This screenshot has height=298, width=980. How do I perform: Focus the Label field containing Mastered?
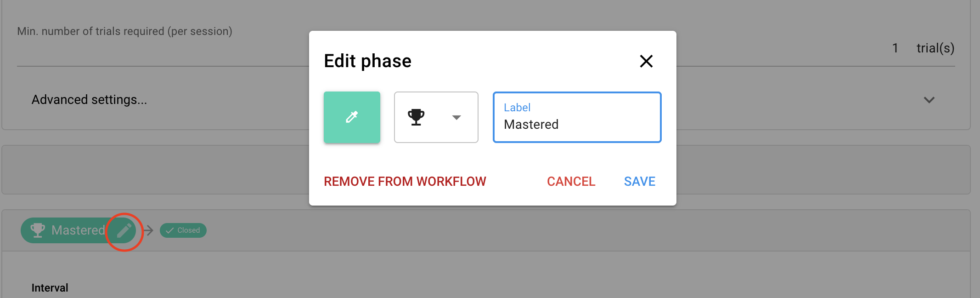577,124
